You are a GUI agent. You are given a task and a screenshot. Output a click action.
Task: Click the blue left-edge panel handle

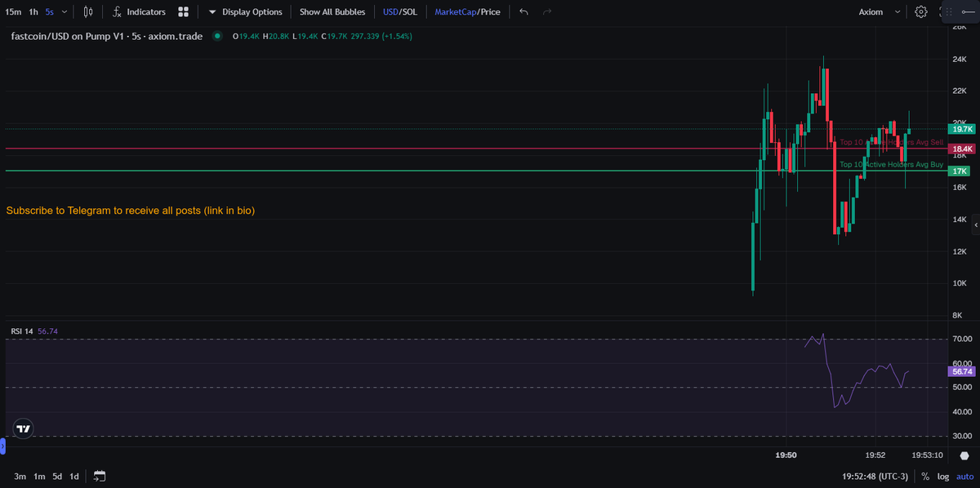(x=2, y=446)
